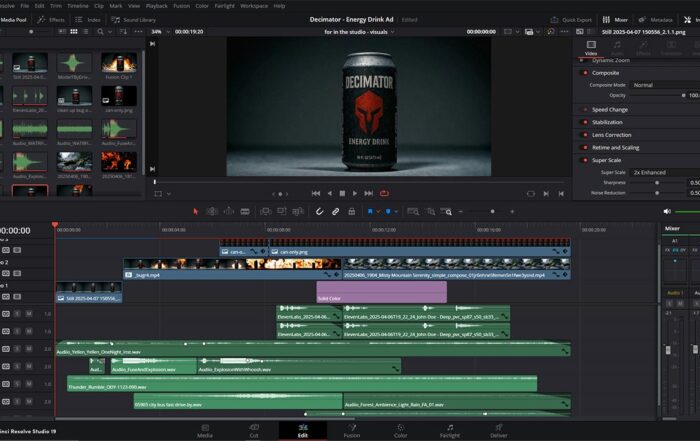This screenshot has height=441, width=700.
Task: Adjust the Noise Reduction slider
Action: click(x=657, y=193)
